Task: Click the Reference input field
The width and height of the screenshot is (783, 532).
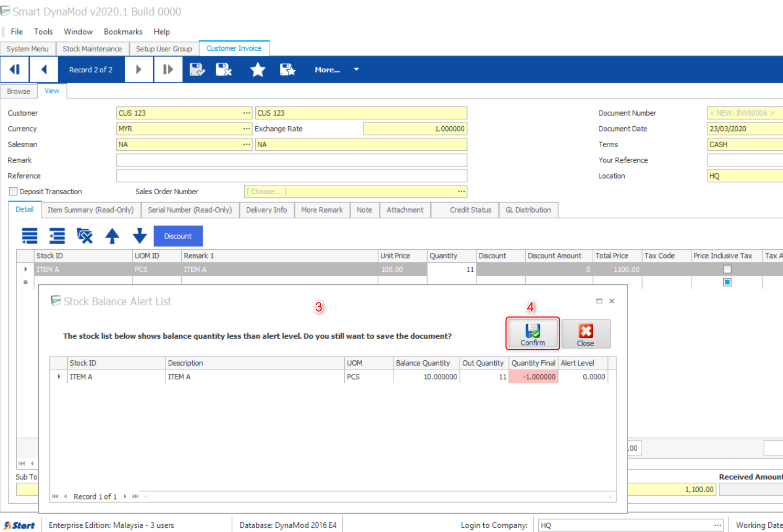Action: tap(291, 176)
